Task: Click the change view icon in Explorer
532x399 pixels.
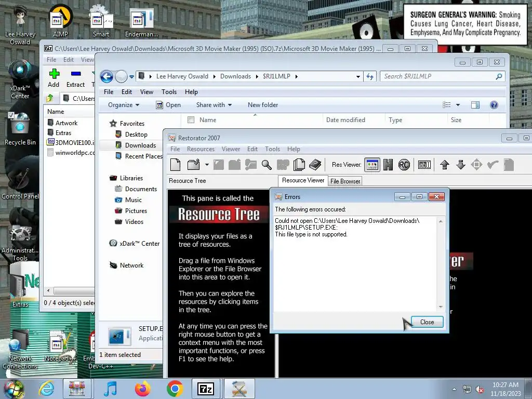Action: point(446,105)
